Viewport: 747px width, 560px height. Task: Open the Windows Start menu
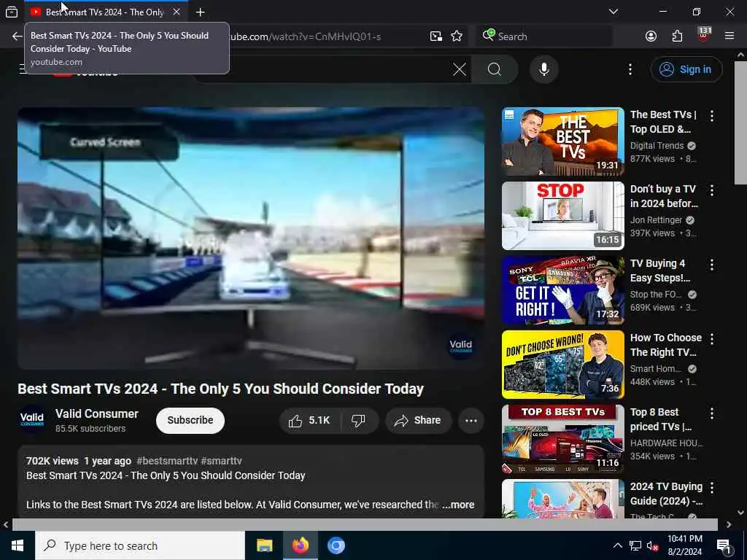click(18, 545)
